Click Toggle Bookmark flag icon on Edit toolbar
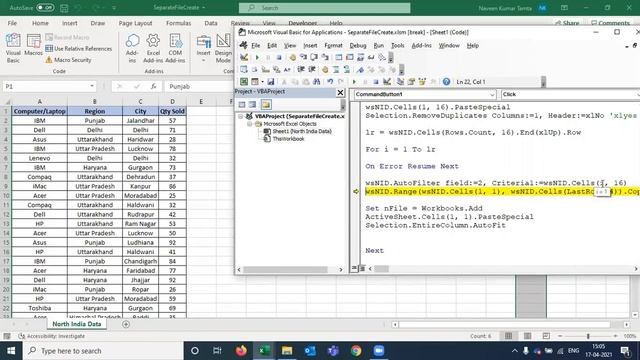640x360 pixels. pyautogui.click(x=360, y=69)
